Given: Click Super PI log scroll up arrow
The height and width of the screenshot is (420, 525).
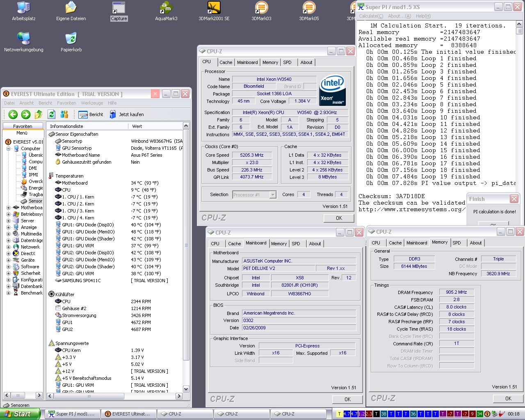Looking at the screenshot, I should tap(519, 25).
